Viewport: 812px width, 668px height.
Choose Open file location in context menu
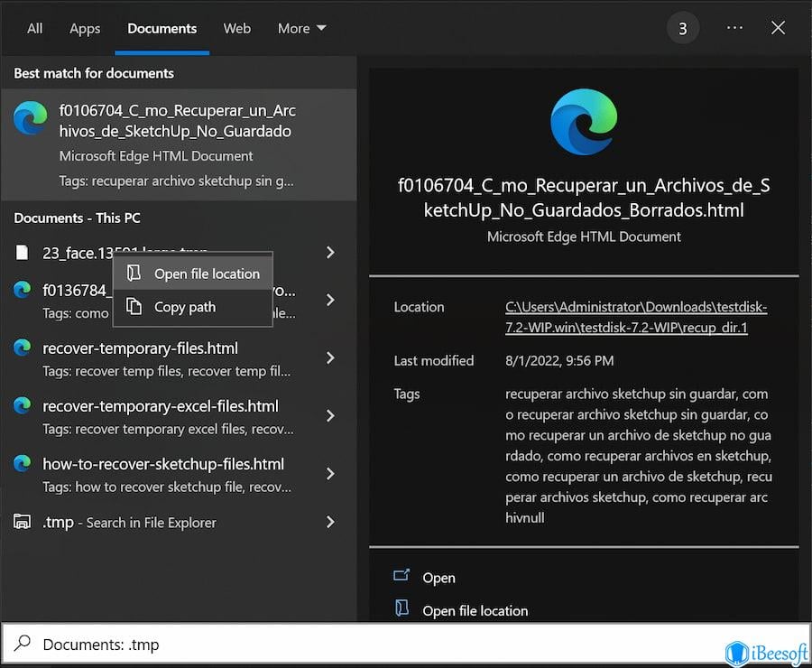[206, 274]
